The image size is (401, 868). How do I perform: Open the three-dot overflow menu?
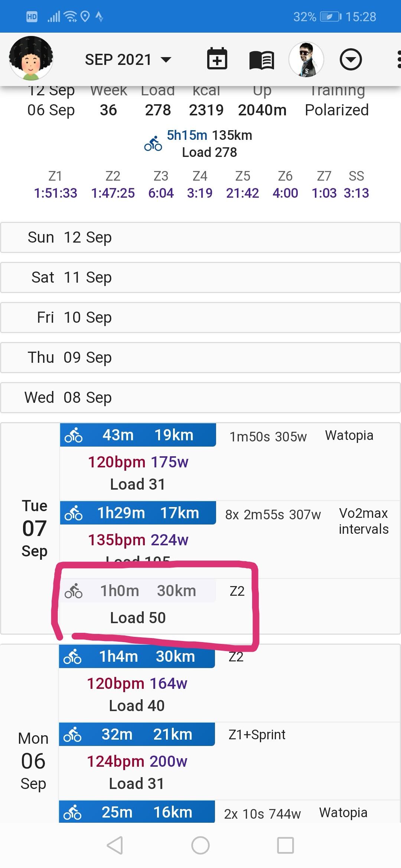(x=398, y=59)
